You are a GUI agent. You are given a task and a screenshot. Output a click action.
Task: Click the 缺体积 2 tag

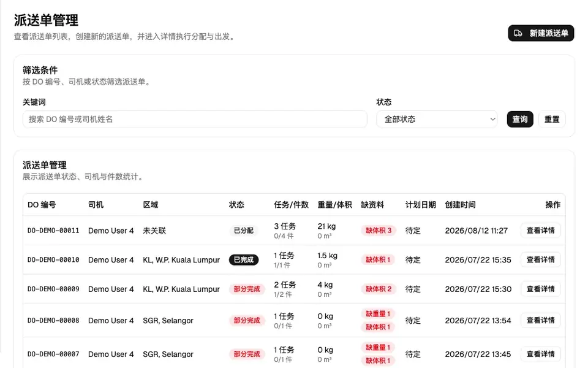coord(379,289)
